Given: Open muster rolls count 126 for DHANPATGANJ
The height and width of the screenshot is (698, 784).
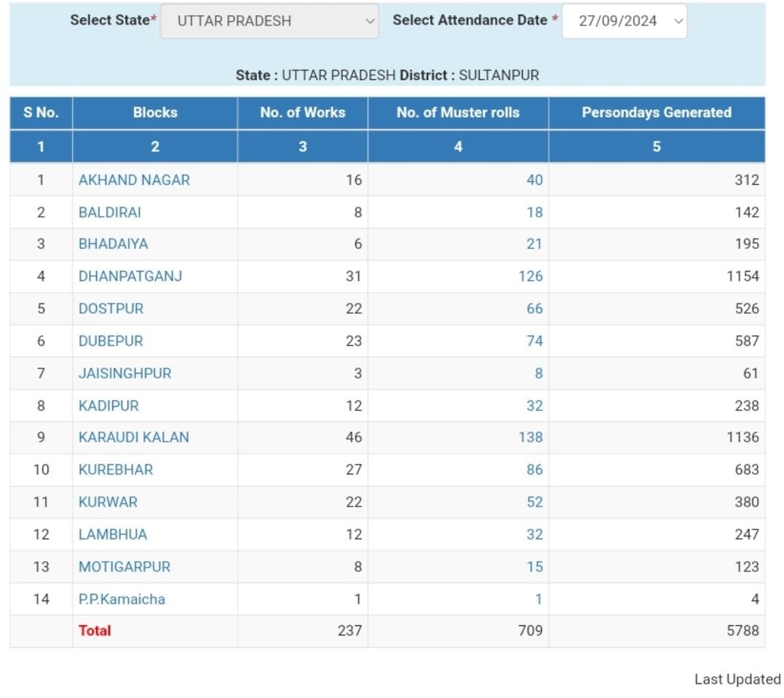Looking at the screenshot, I should click(530, 276).
